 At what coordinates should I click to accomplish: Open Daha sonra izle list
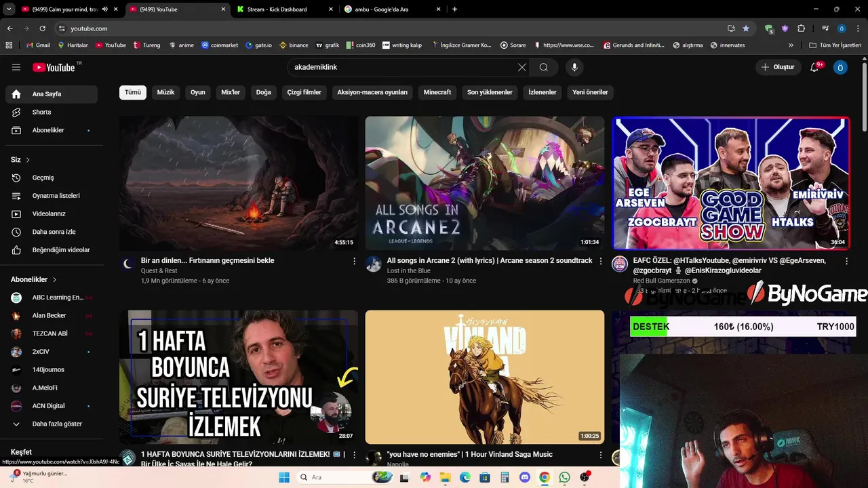(x=52, y=232)
